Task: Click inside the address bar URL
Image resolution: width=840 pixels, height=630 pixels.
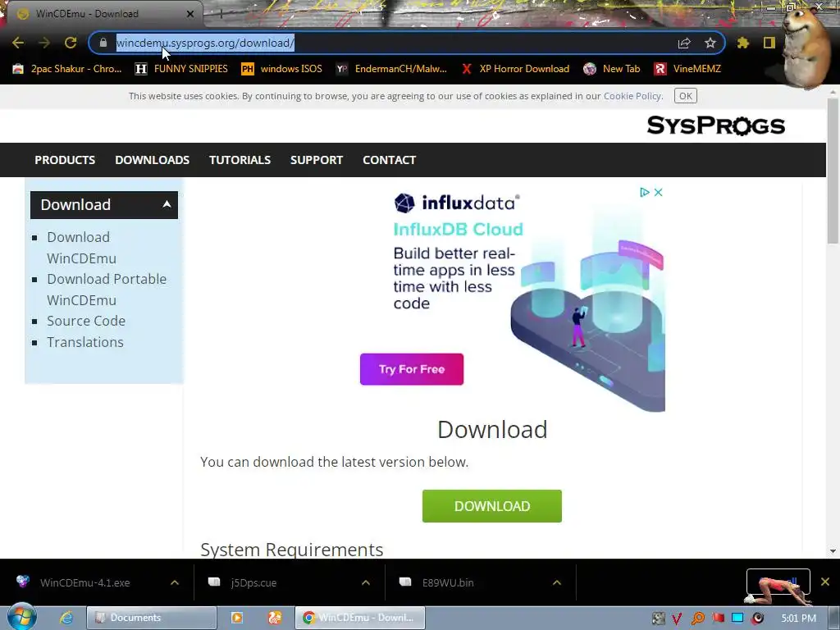Action: pyautogui.click(x=205, y=43)
